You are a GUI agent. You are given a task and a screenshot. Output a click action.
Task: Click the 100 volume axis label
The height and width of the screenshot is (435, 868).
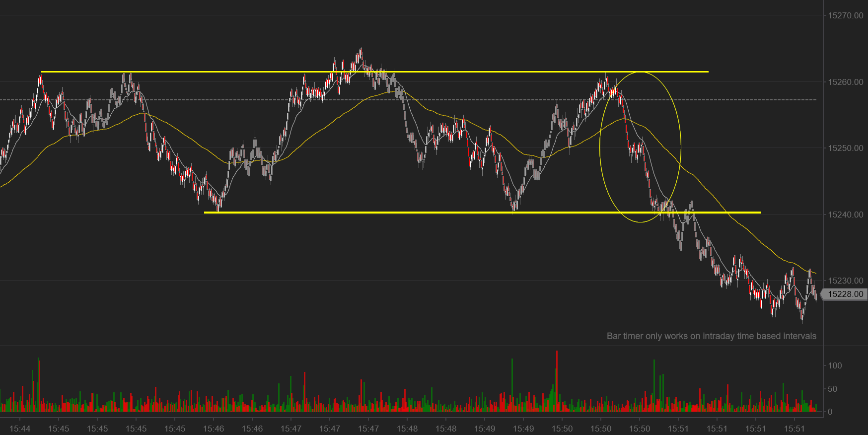[x=835, y=365]
